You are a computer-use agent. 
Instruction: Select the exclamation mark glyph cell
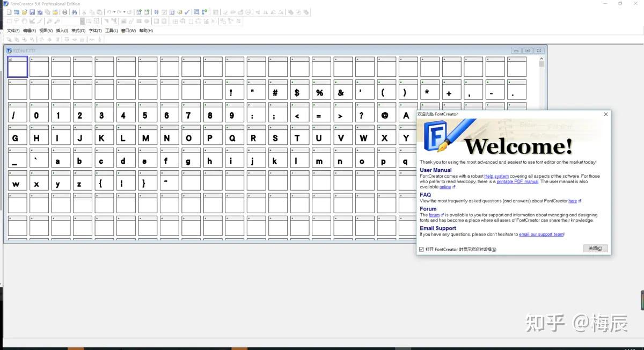[235, 90]
